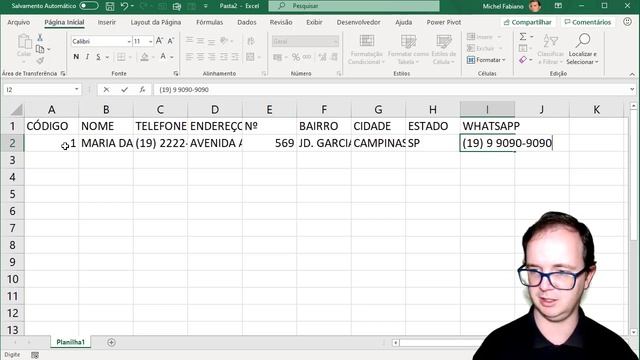Copy selection using the copy icon
The height and width of the screenshot is (360, 640).
(40, 49)
